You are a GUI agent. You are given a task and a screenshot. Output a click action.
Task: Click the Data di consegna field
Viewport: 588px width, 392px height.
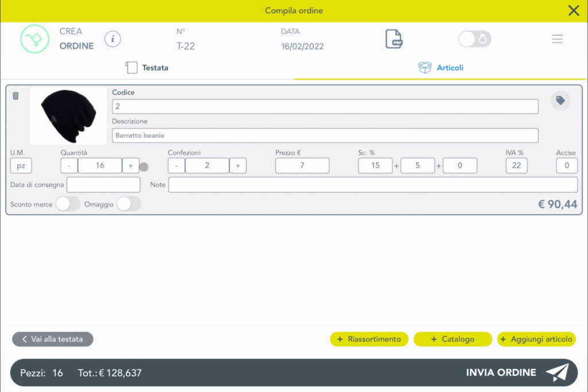pyautogui.click(x=103, y=185)
